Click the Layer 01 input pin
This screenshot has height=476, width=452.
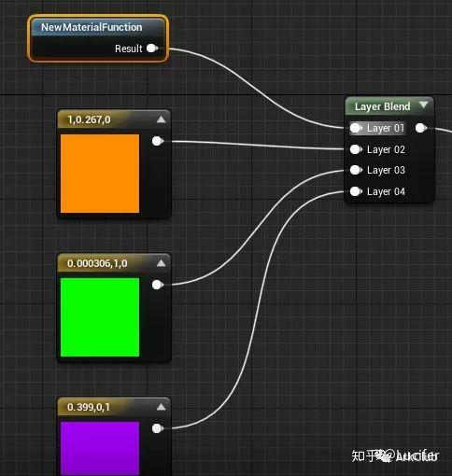click(x=356, y=128)
